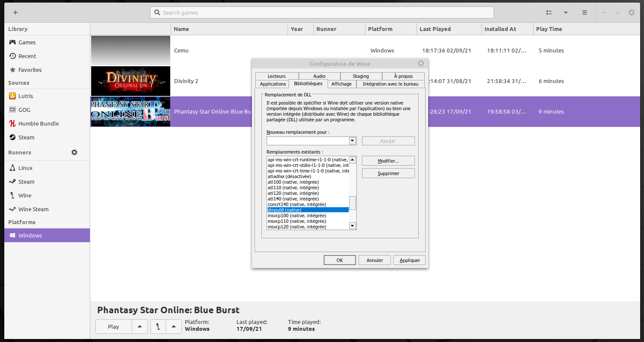Click the Ajouter button

(388, 141)
